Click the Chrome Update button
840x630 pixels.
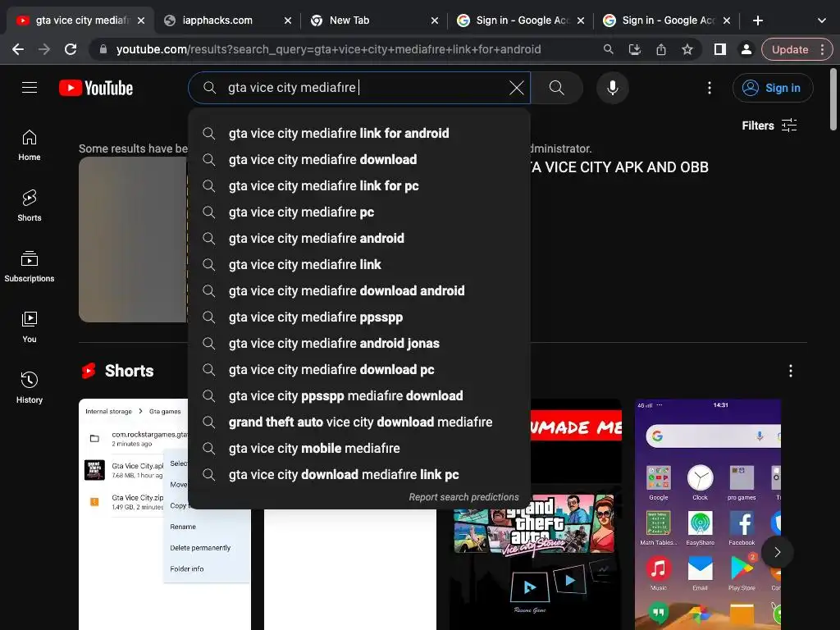(790, 49)
